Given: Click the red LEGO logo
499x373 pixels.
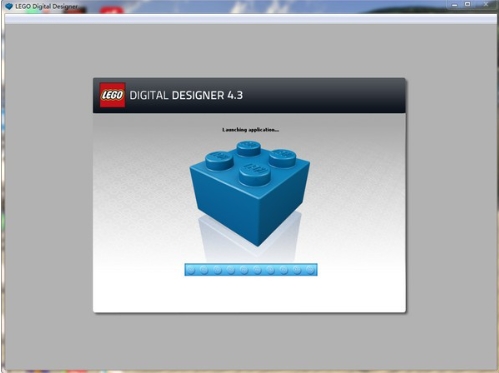Looking at the screenshot, I should (113, 95).
